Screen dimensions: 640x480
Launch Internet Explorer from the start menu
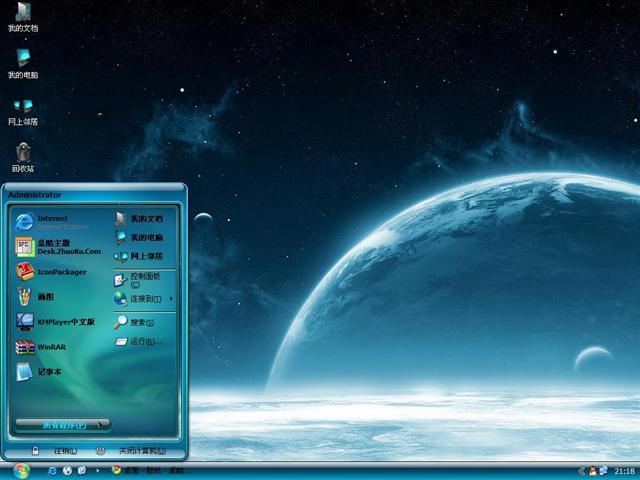coord(52,222)
